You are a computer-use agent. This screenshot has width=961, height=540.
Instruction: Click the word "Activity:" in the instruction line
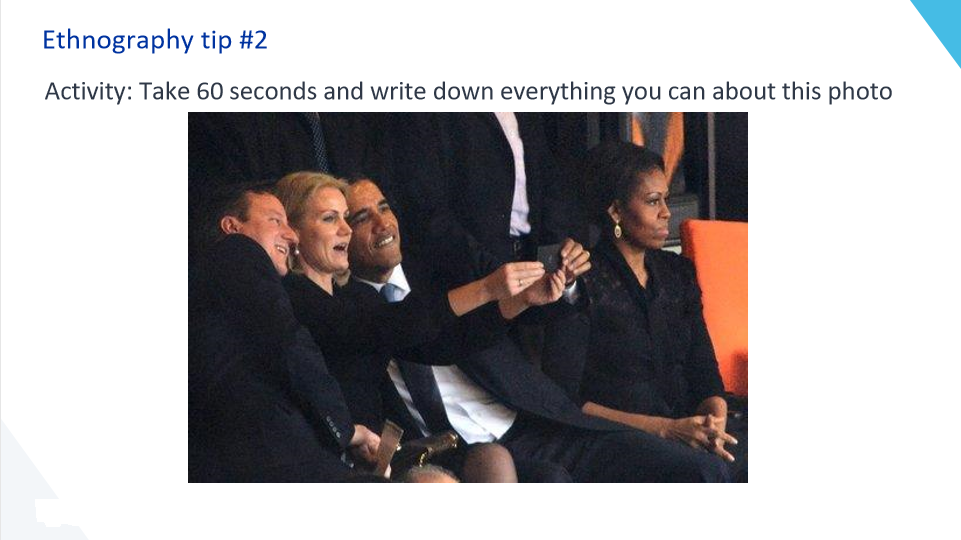pos(89,92)
